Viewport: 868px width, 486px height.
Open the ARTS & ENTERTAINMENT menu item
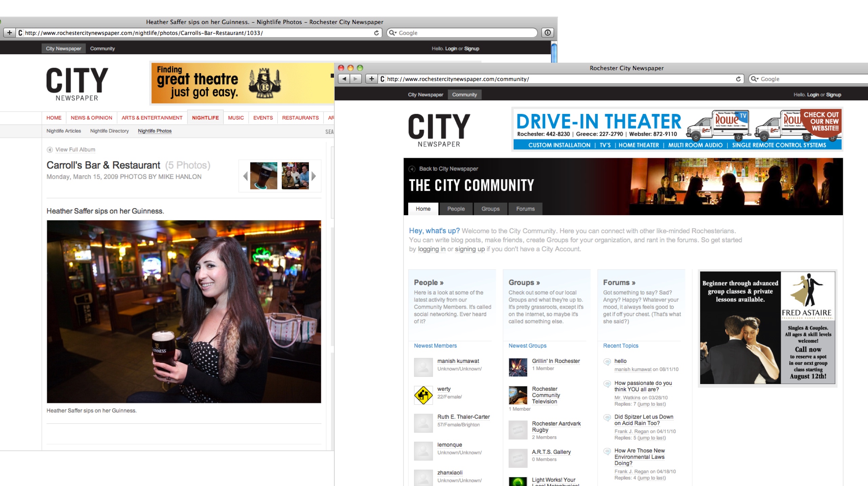pyautogui.click(x=152, y=118)
